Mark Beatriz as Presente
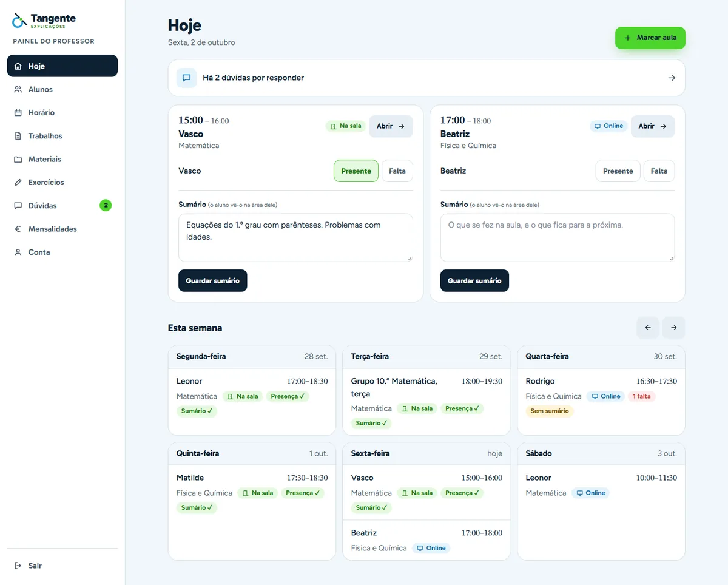728x585 pixels. point(618,171)
